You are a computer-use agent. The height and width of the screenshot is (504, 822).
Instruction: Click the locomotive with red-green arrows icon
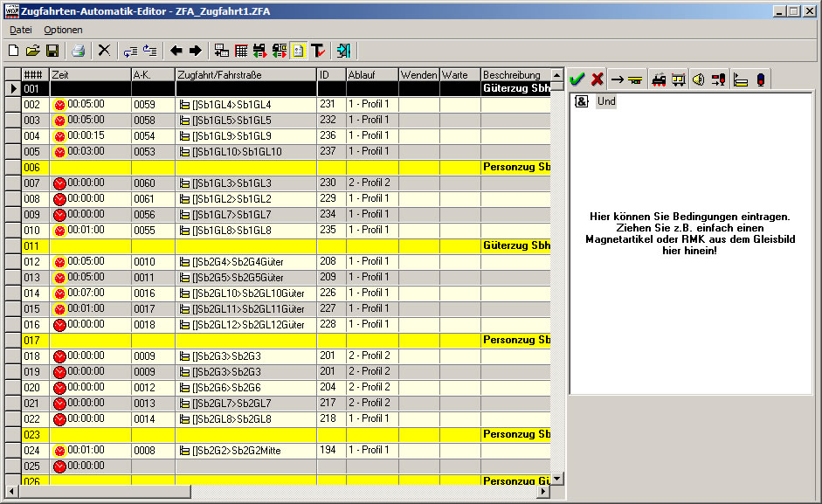(x=260, y=51)
